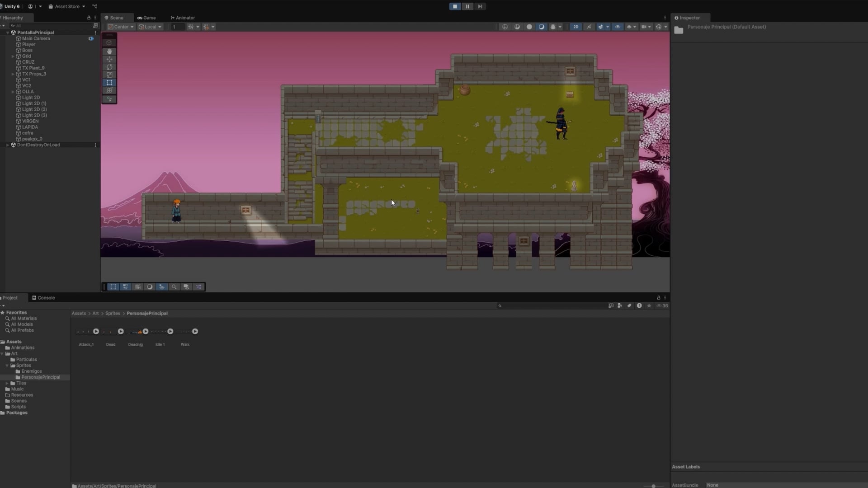
Task: Select the Move tool
Action: coord(109,59)
